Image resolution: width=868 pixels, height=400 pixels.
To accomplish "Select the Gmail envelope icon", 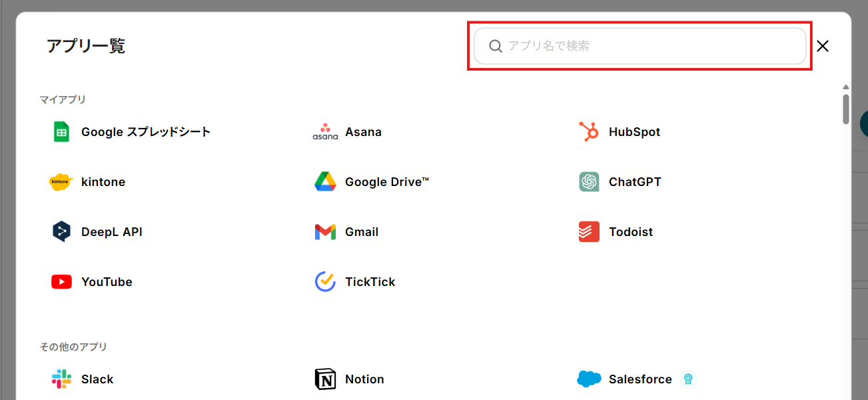I will point(325,232).
